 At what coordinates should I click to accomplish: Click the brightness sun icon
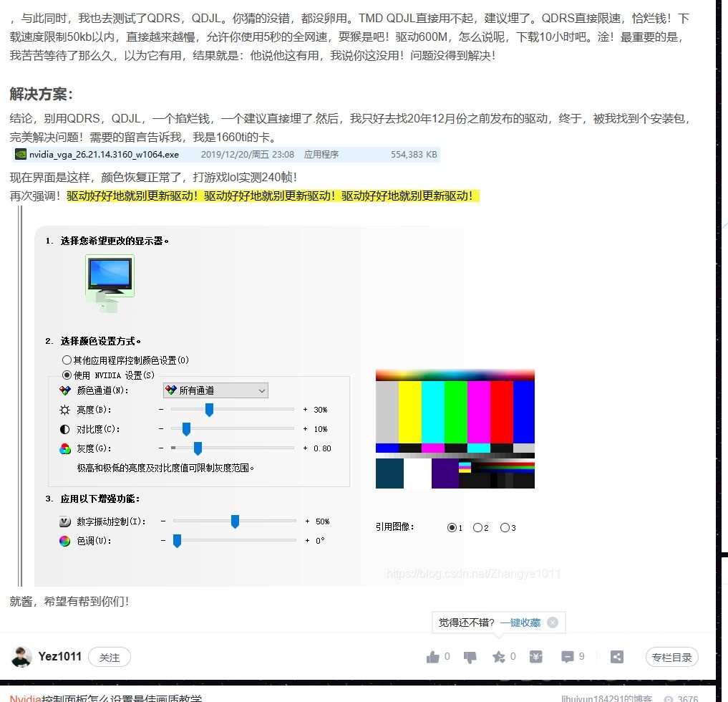click(x=65, y=410)
